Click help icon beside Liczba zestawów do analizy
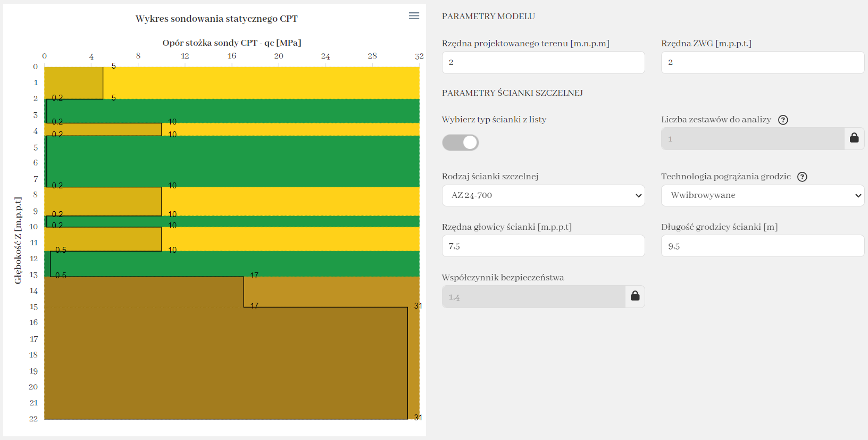Screen dimensions: 868x440 click(783, 120)
